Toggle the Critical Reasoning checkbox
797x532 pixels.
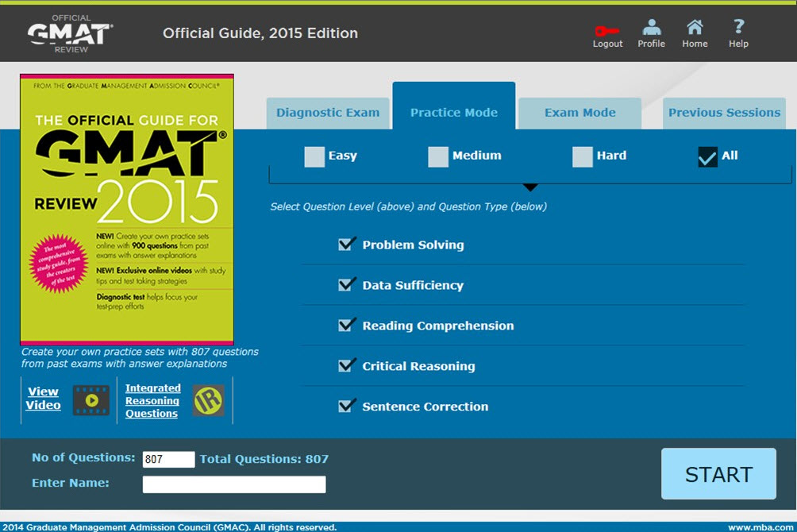[x=347, y=365]
